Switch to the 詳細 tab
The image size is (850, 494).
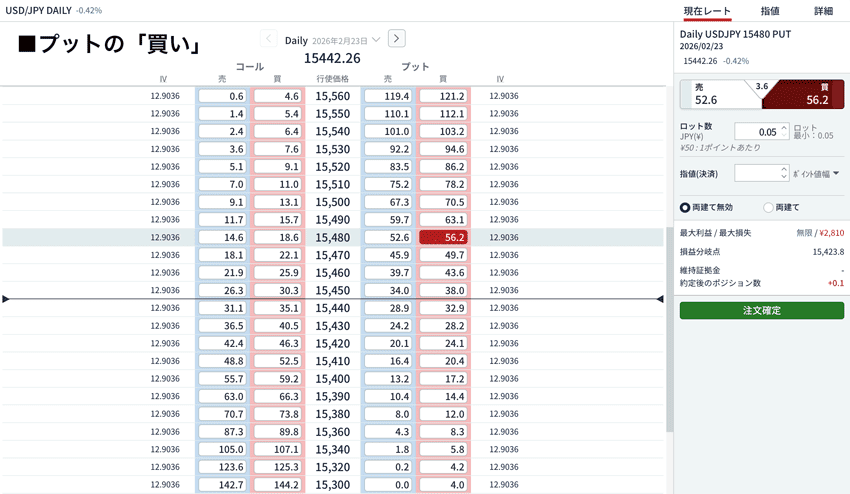[822, 11]
